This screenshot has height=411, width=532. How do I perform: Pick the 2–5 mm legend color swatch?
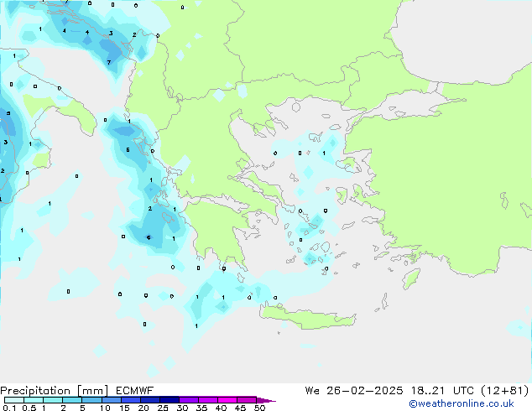coord(72,400)
